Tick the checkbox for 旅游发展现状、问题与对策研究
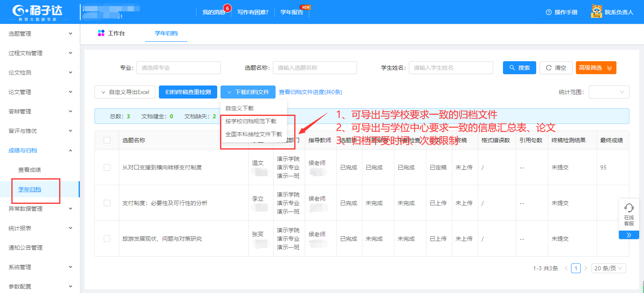The width and height of the screenshot is (644, 293). pyautogui.click(x=107, y=239)
